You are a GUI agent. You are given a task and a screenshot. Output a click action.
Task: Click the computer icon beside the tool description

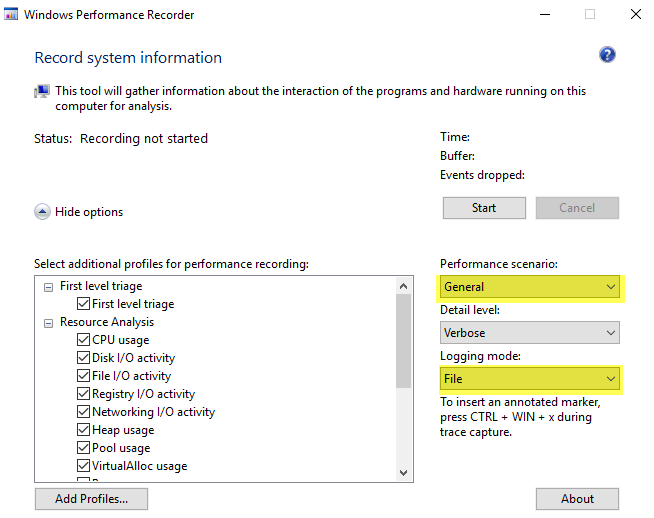pyautogui.click(x=42, y=91)
